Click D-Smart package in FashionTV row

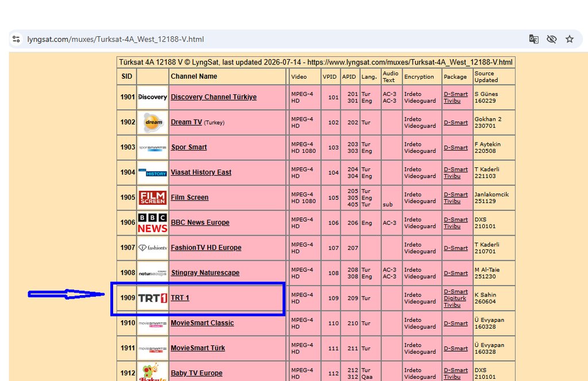(x=455, y=248)
